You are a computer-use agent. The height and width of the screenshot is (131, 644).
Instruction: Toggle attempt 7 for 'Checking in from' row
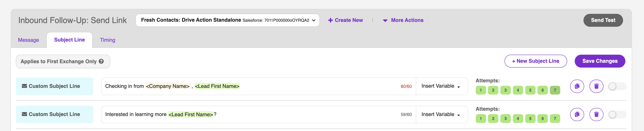click(x=555, y=90)
